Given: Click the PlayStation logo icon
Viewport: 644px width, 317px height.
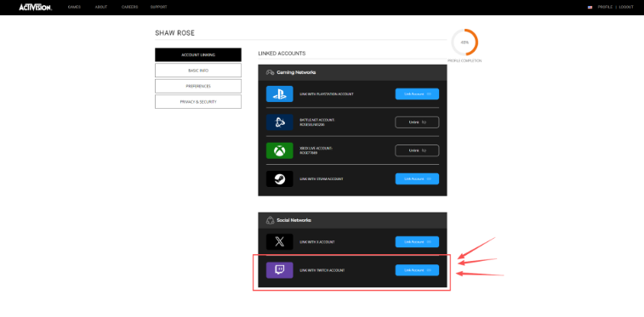Looking at the screenshot, I should point(279,94).
